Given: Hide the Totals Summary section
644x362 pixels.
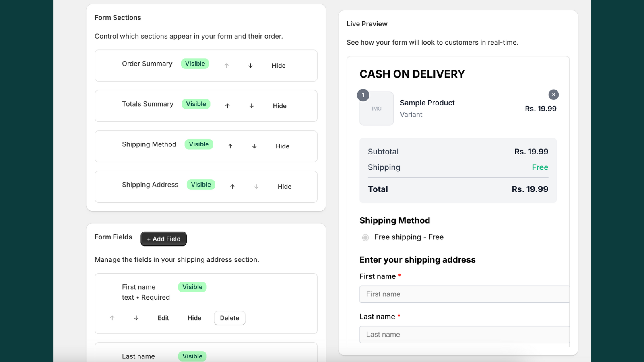Looking at the screenshot, I should coord(280,106).
